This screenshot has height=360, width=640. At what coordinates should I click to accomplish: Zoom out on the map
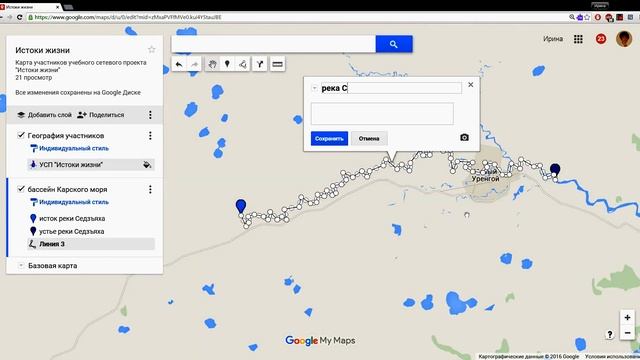(627, 333)
